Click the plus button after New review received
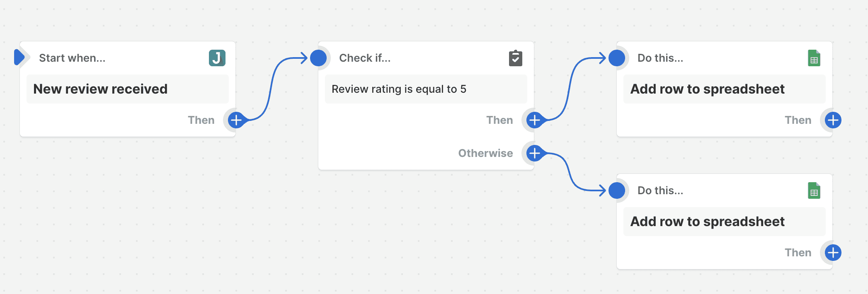 (x=236, y=120)
